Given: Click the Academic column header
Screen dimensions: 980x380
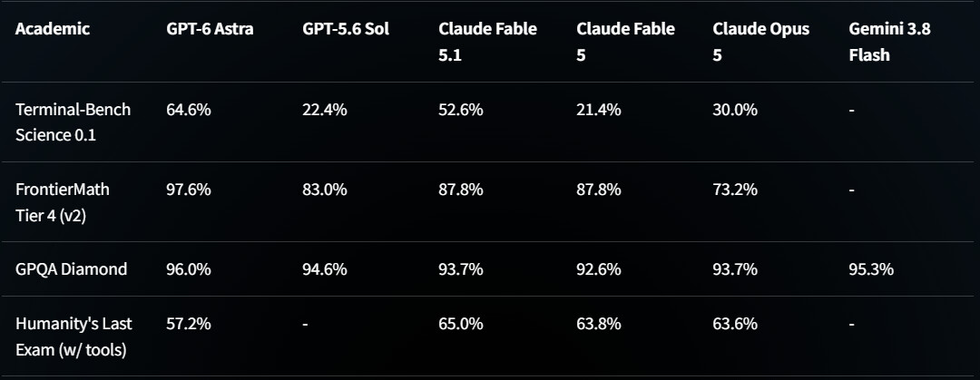Looking at the screenshot, I should click(53, 29).
